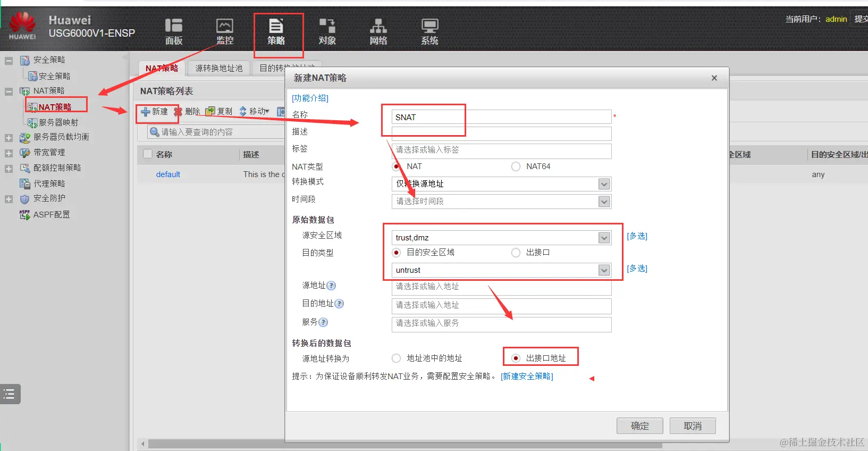Select the NAT type radio button
The height and width of the screenshot is (451, 868).
(x=396, y=166)
